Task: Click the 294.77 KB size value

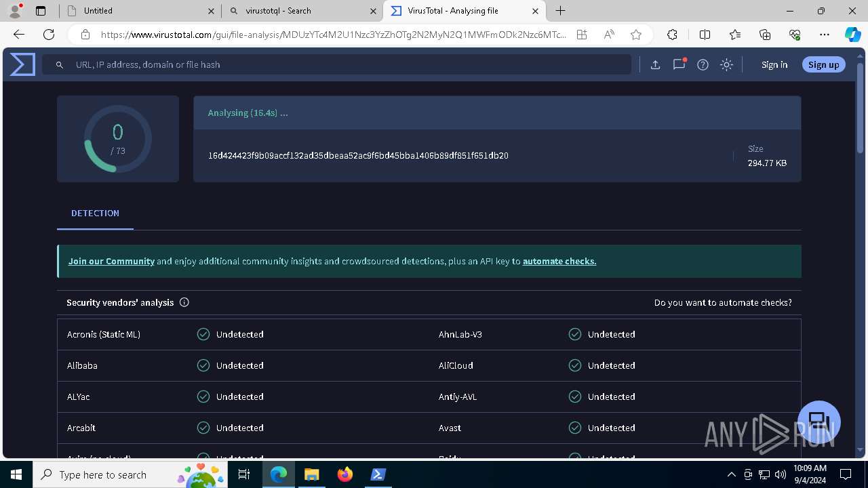Action: tap(767, 163)
